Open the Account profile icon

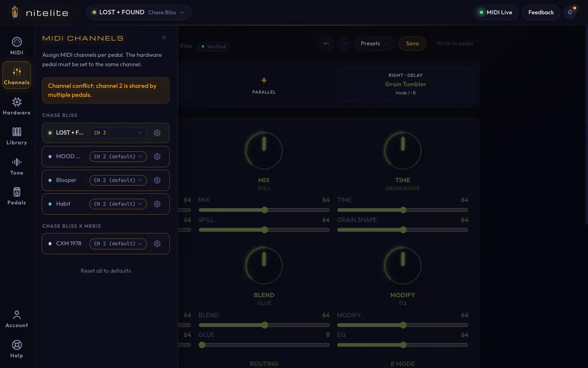pyautogui.click(x=17, y=319)
